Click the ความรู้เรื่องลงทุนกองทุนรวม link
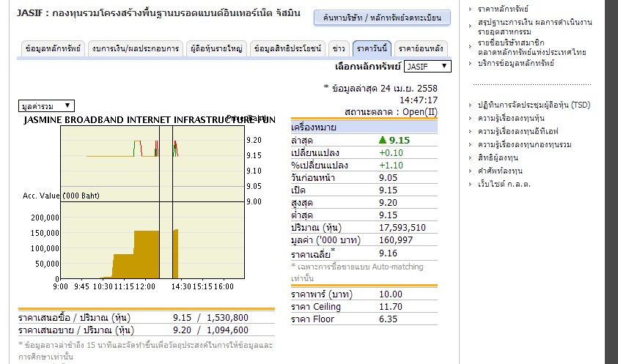Image resolution: width=618 pixels, height=364 pixels. click(x=525, y=144)
